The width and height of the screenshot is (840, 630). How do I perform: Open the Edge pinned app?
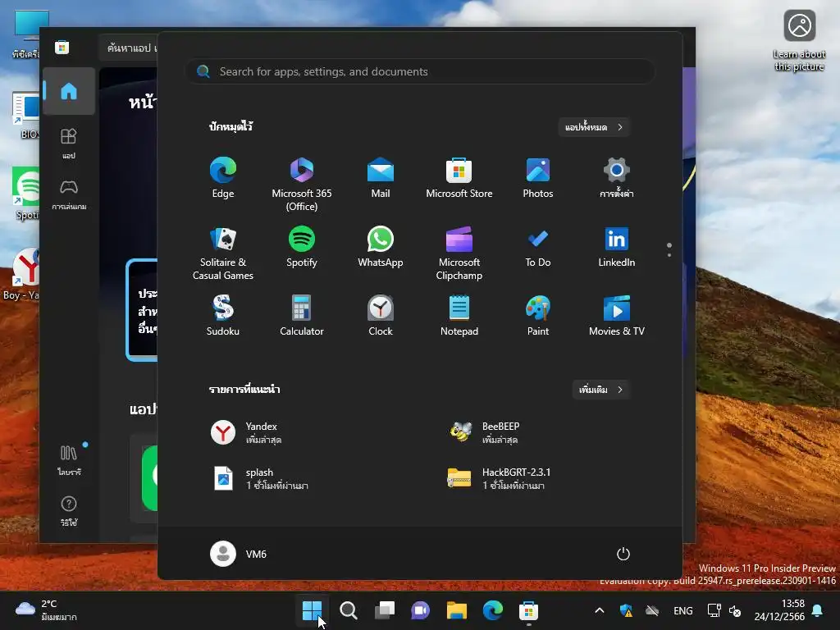223,178
